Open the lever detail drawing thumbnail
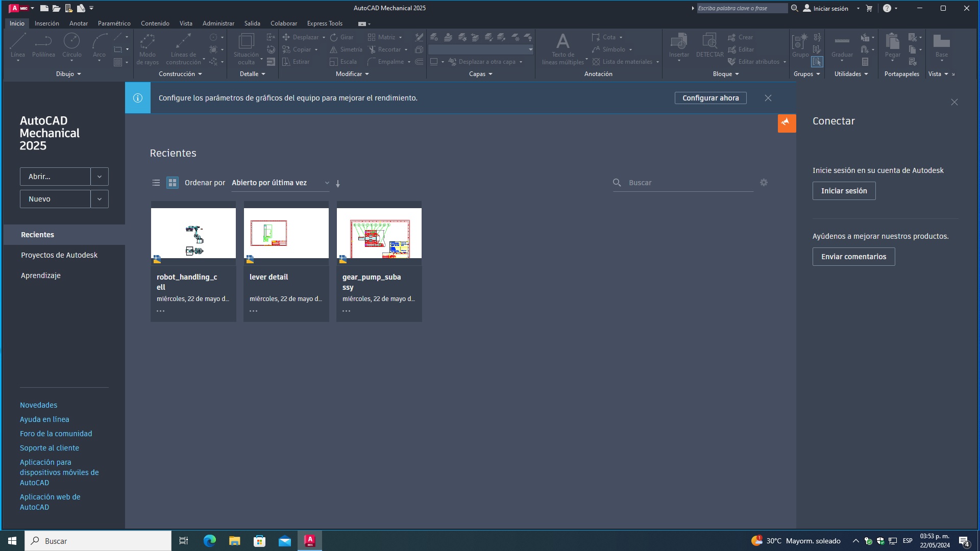This screenshot has height=551, width=980. tap(286, 233)
